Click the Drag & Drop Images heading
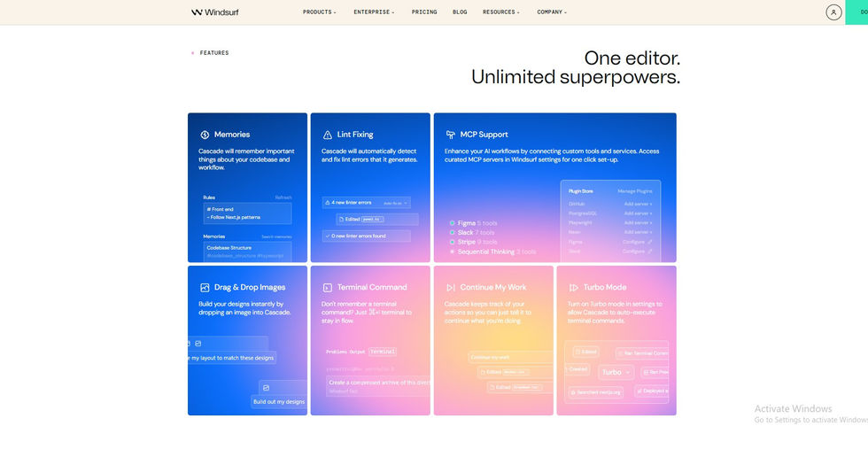 [x=250, y=287]
